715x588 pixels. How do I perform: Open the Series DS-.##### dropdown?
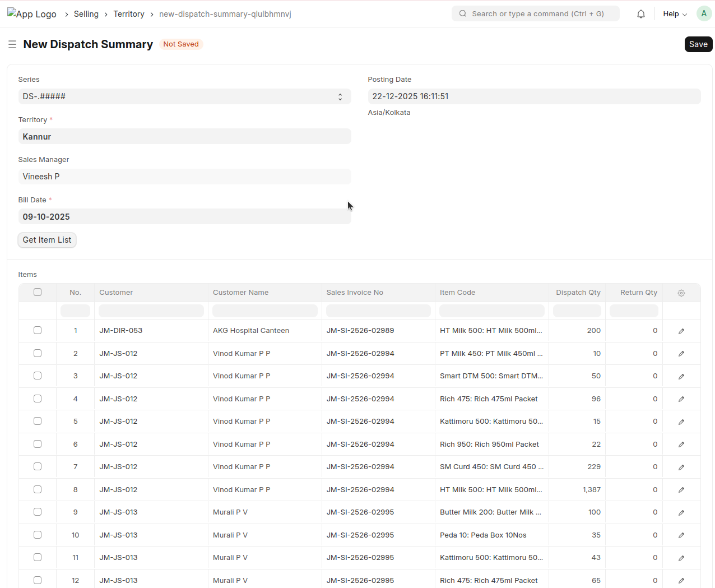click(184, 96)
